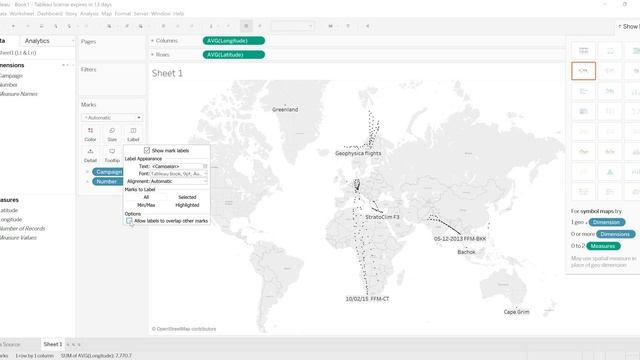640x360 pixels.
Task: Choose All under Marks to Label
Action: (x=146, y=197)
